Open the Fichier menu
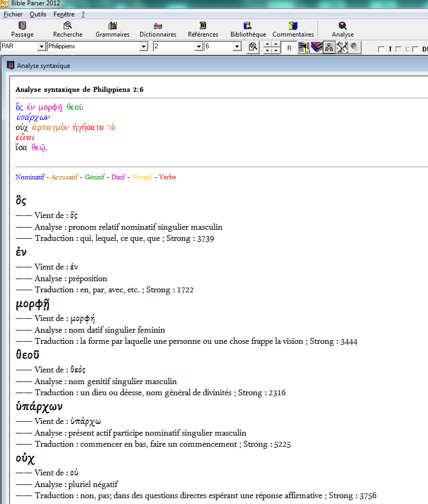 (13, 14)
